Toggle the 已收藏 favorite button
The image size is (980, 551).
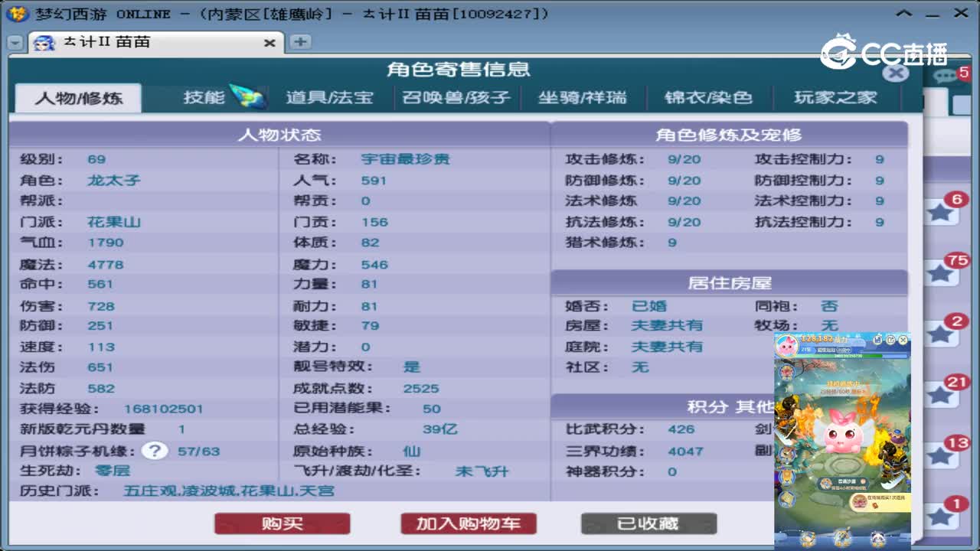(648, 523)
